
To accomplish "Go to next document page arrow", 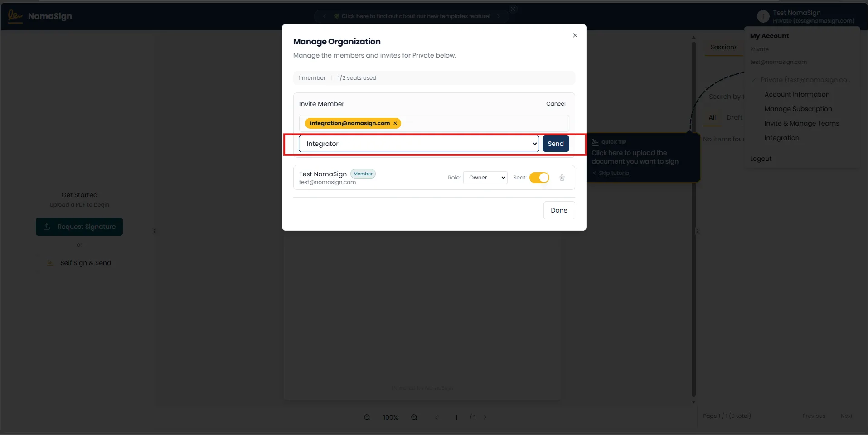I will [x=485, y=417].
